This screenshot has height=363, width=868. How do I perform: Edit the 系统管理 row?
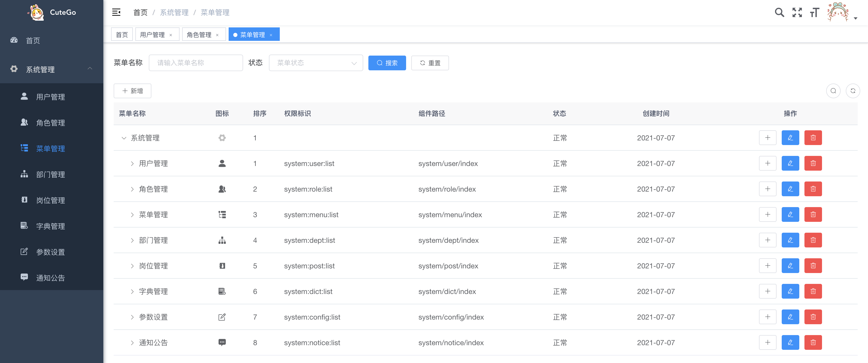790,138
